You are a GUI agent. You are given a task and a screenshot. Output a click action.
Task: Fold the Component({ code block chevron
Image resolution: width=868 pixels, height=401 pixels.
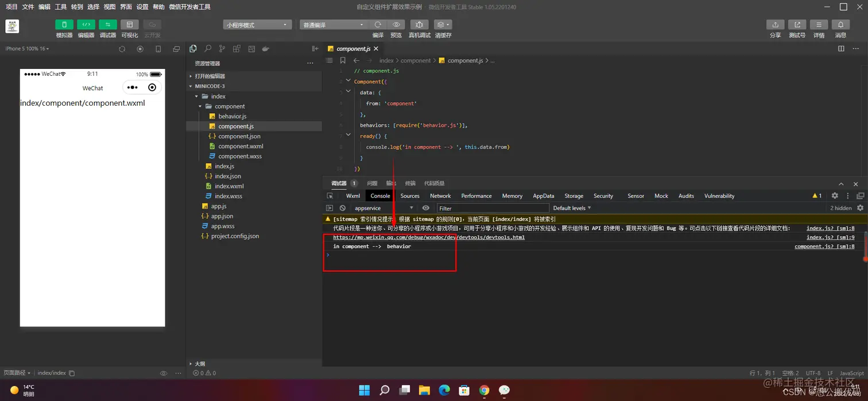point(348,82)
